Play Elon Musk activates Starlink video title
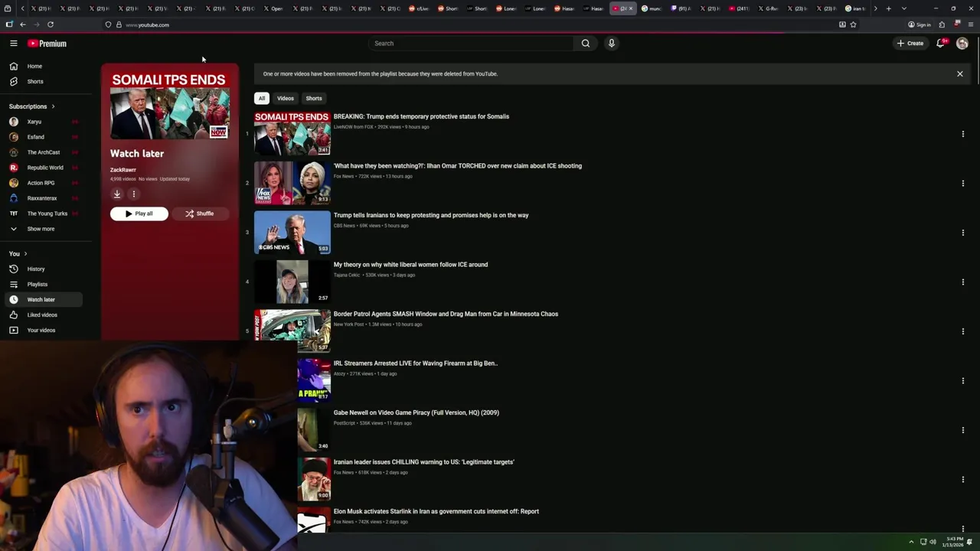980x551 pixels. pyautogui.click(x=436, y=512)
